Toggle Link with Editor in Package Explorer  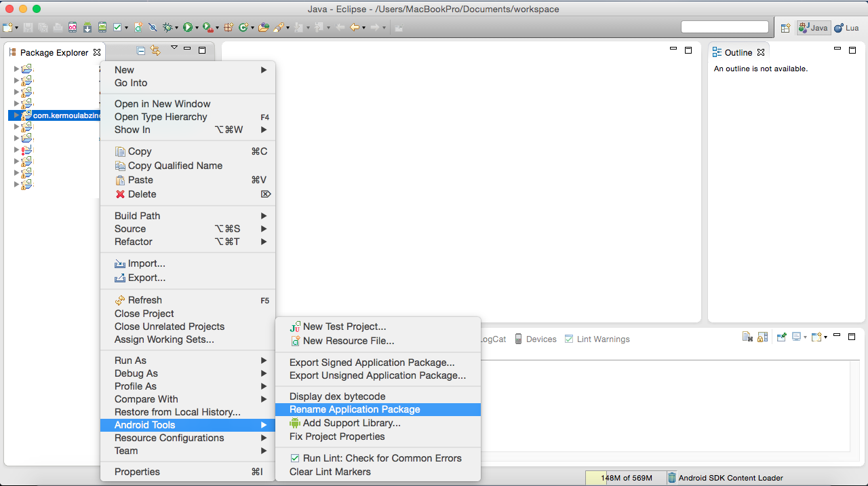tap(155, 50)
